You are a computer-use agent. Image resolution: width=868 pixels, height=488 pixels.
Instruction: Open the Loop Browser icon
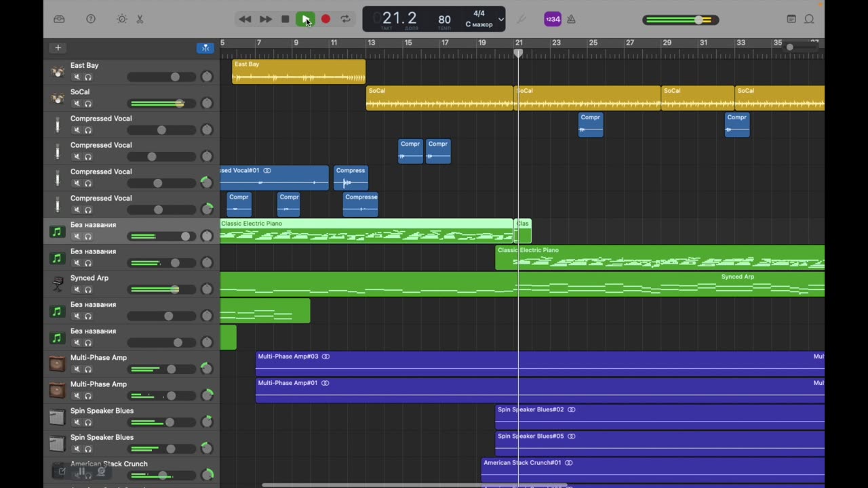(x=809, y=19)
